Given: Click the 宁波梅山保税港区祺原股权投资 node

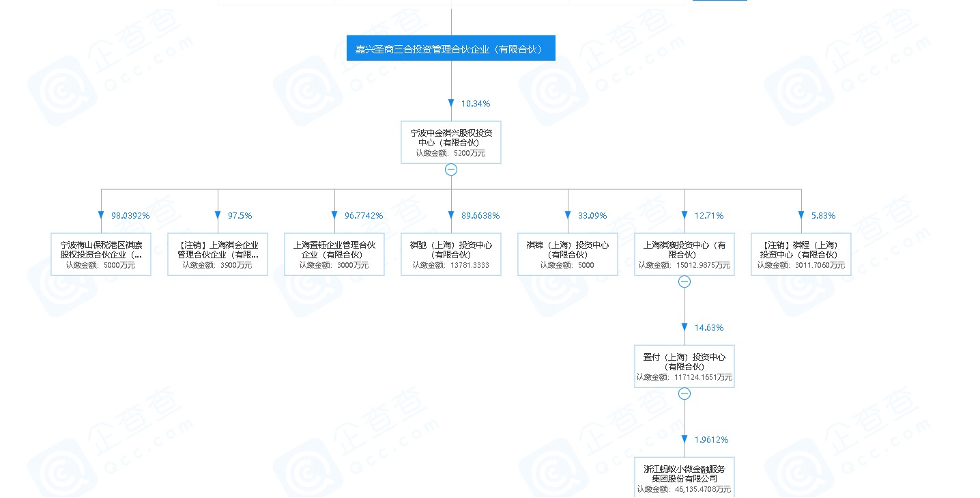Looking at the screenshot, I should (101, 254).
